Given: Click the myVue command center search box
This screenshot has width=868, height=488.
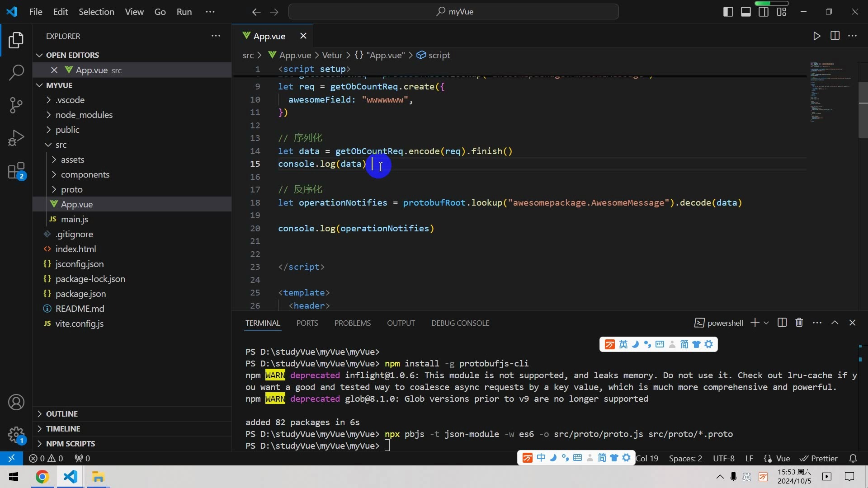Looking at the screenshot, I should click(x=453, y=12).
